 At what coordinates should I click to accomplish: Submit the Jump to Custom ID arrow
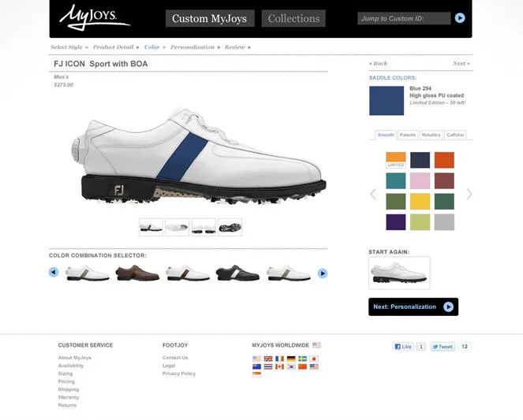tap(460, 18)
